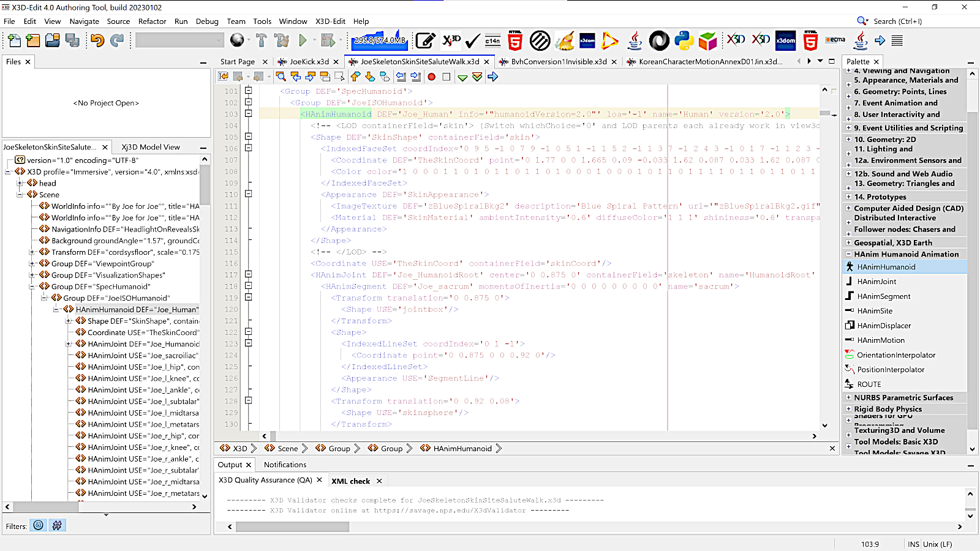Image resolution: width=980 pixels, height=551 pixels.
Task: Expand the head node in navigator tree
Action: pyautogui.click(x=20, y=183)
